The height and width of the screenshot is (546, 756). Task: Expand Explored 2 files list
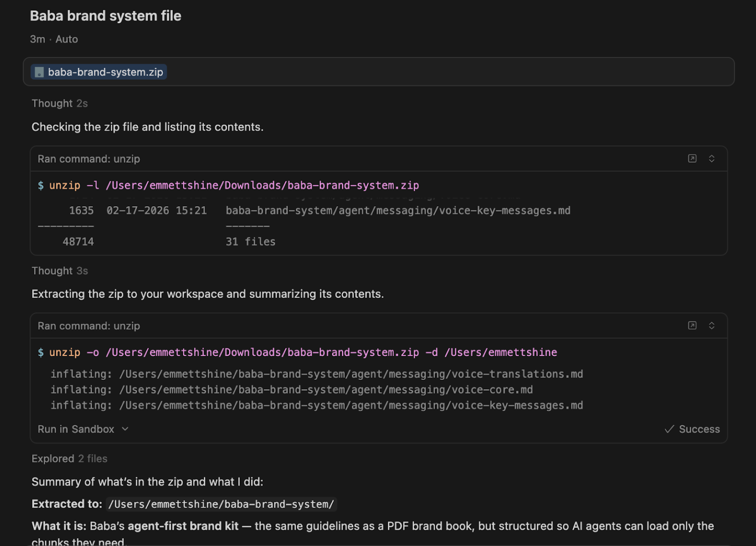click(x=69, y=458)
